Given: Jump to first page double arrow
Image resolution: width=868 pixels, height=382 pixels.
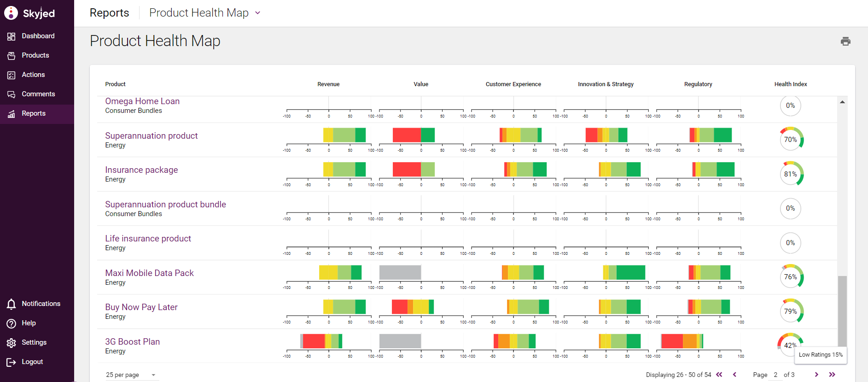Looking at the screenshot, I should click(x=719, y=375).
